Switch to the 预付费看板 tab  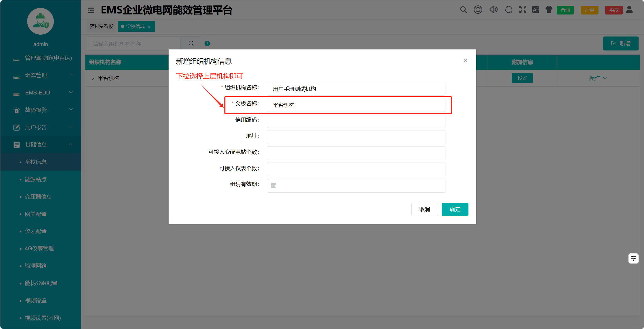(x=101, y=26)
